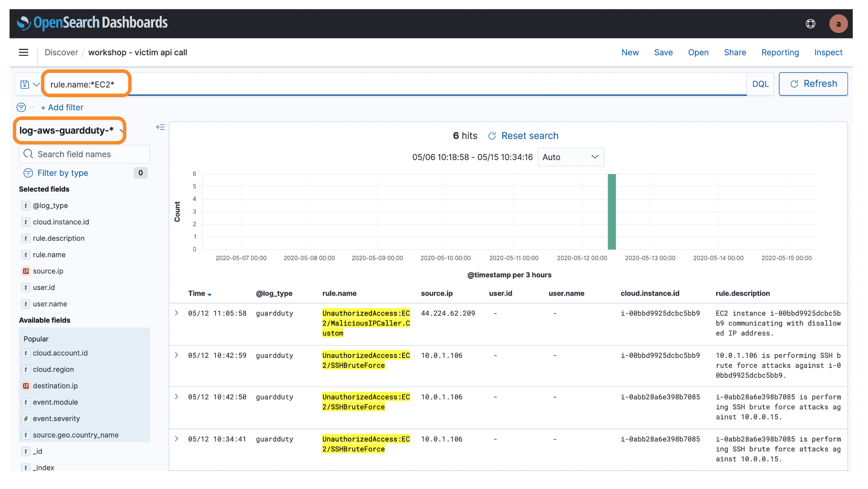Go to the Discover breadcrumb

61,52
